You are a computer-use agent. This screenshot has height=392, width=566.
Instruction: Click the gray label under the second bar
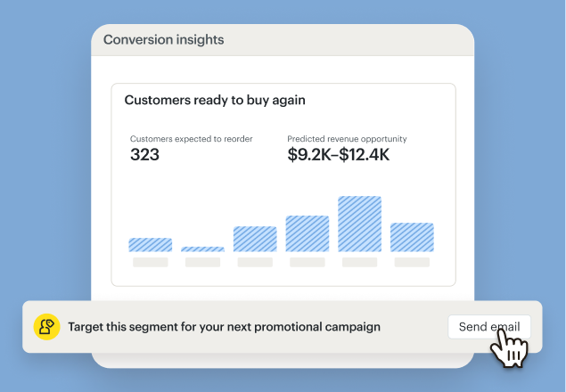(x=202, y=263)
